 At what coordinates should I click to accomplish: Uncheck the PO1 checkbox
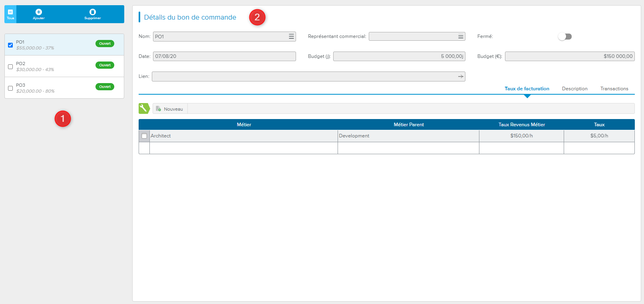[x=10, y=45]
